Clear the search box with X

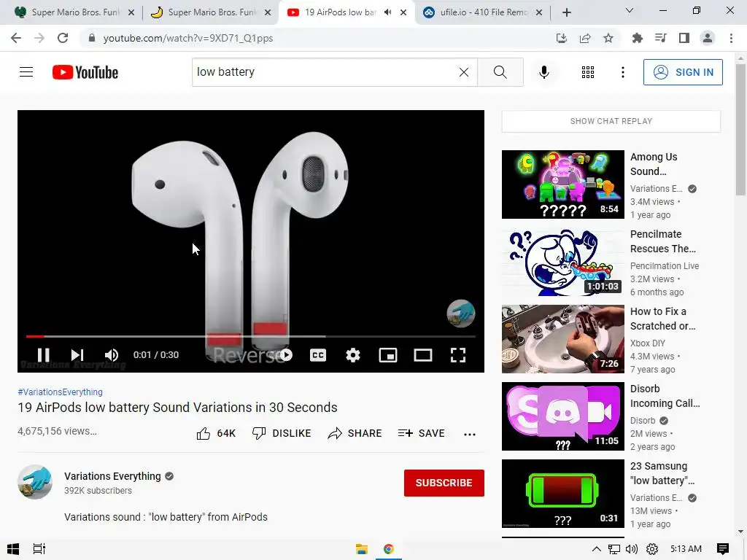point(463,72)
